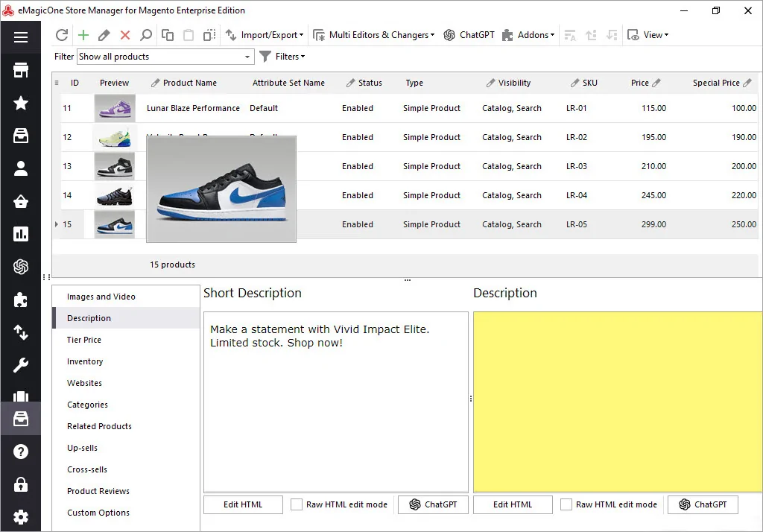Open the help question mark icon in the sidebar
The width and height of the screenshot is (763, 532).
[x=20, y=452]
